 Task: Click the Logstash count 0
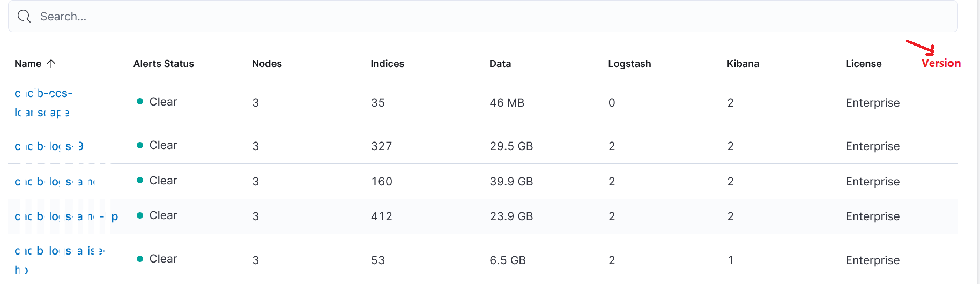(612, 103)
